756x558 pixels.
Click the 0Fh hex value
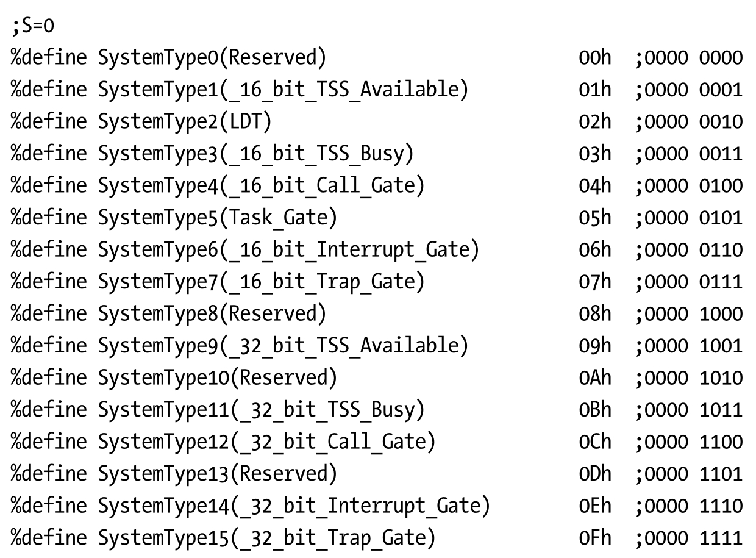[594, 537]
